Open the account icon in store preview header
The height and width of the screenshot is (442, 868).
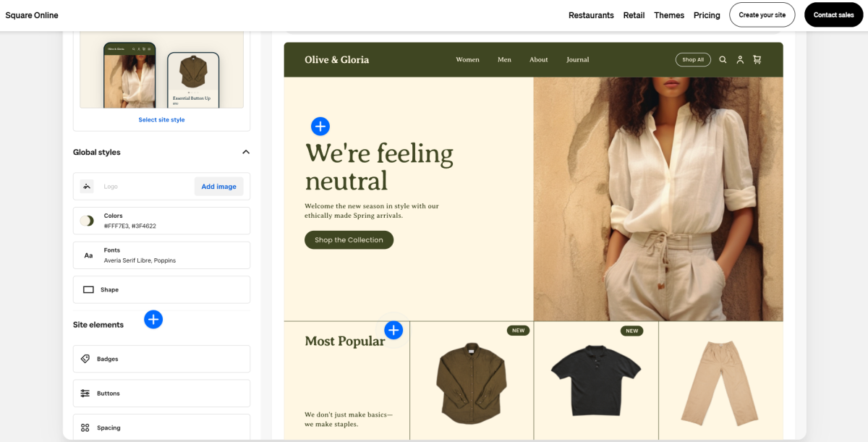click(740, 60)
